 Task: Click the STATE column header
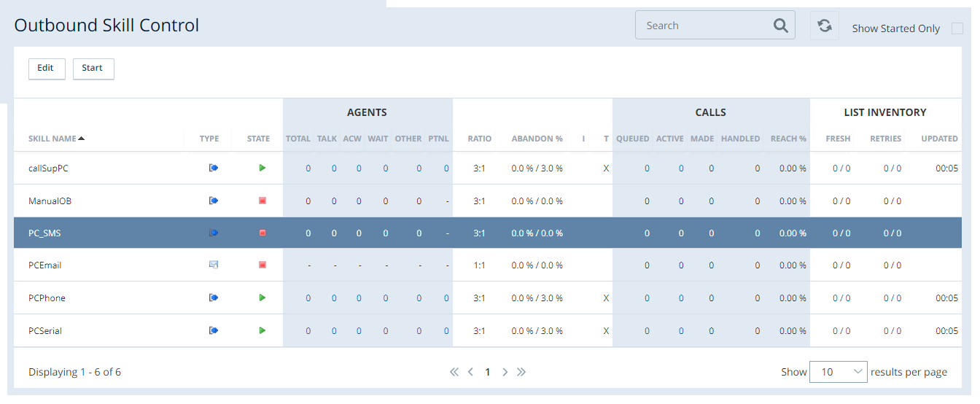258,139
